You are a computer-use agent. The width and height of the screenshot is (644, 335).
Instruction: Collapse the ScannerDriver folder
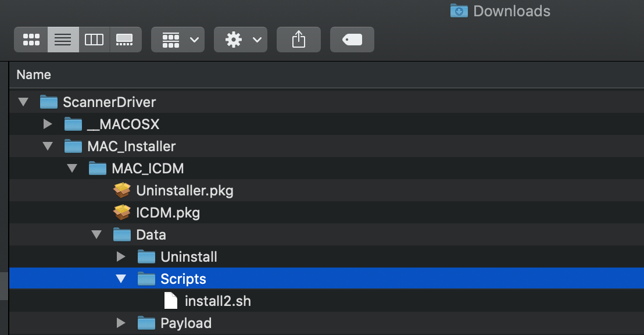click(23, 102)
